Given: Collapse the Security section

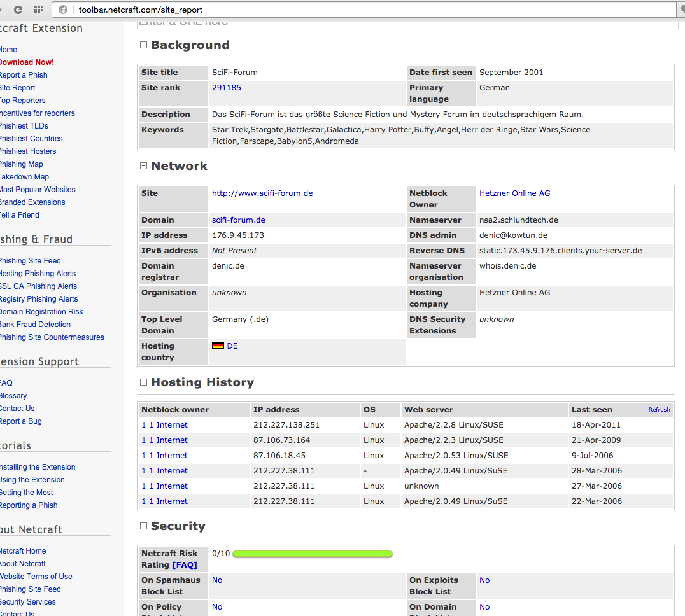Looking at the screenshot, I should click(143, 526).
